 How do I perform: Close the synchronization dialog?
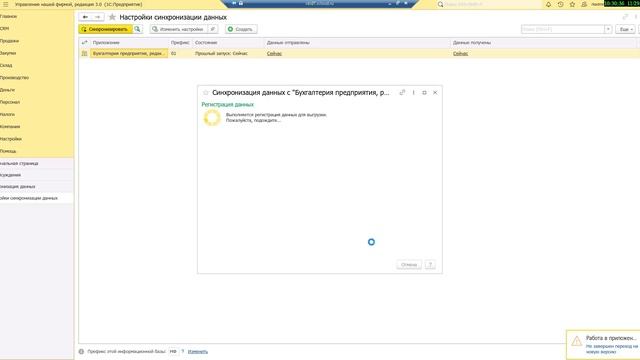(435, 93)
